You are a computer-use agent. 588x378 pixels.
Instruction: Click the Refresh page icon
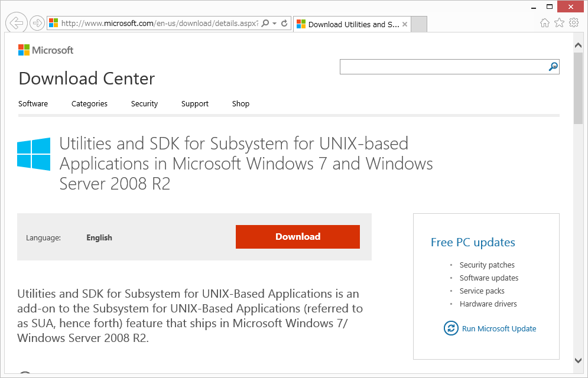point(284,24)
